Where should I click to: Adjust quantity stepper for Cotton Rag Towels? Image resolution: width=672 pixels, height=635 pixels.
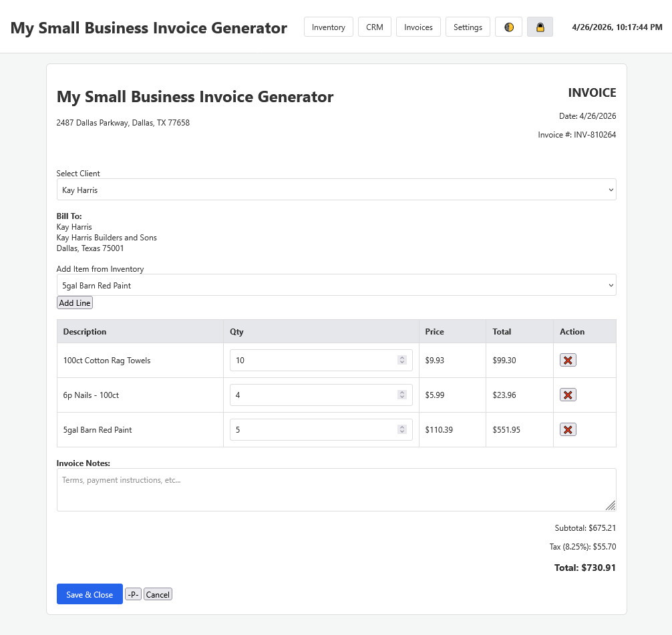[x=401, y=360]
